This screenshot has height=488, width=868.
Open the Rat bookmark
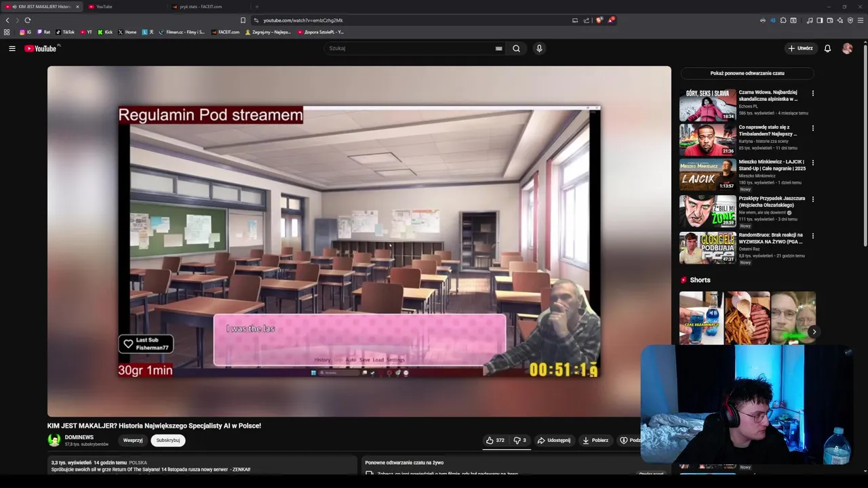43,32
